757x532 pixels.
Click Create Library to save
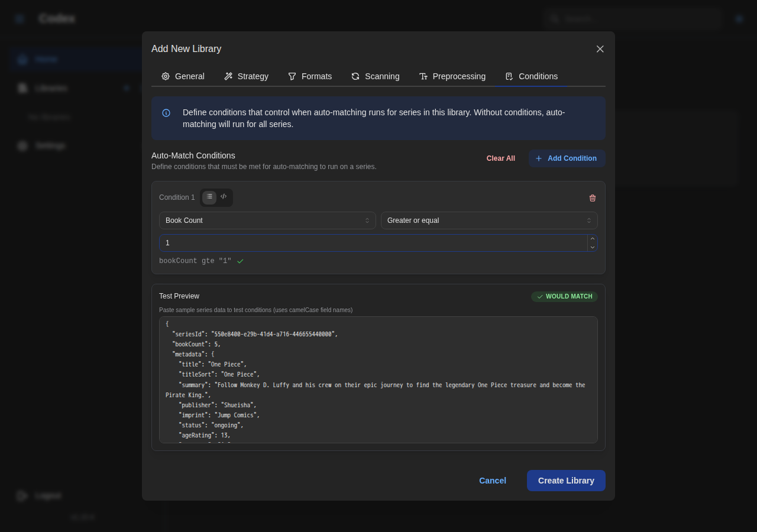(565, 481)
